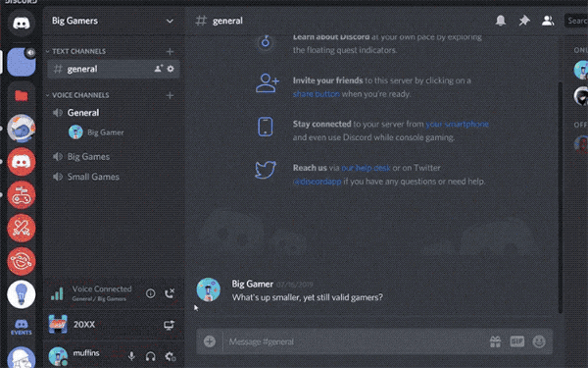Open Discord home button
This screenshot has width=588, height=368.
click(x=21, y=24)
